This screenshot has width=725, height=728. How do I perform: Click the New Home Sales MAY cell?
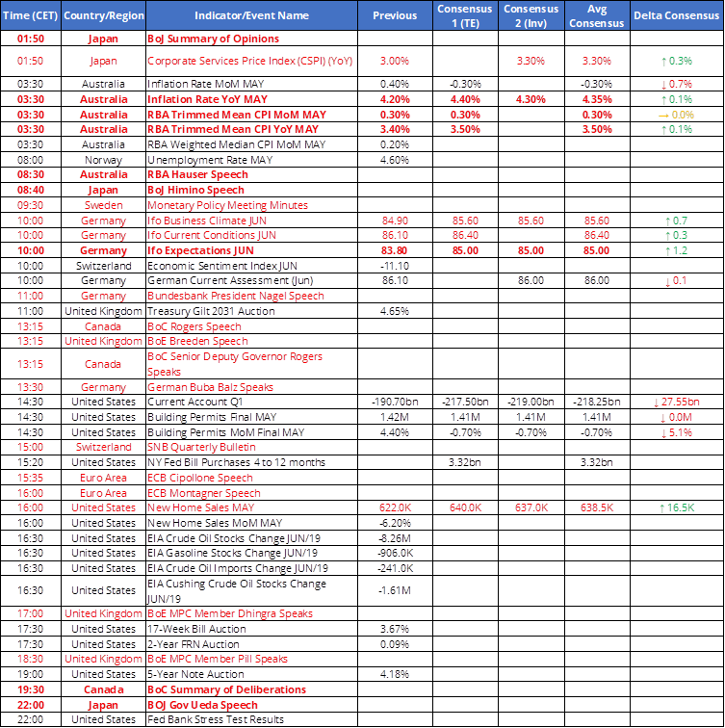point(251,507)
